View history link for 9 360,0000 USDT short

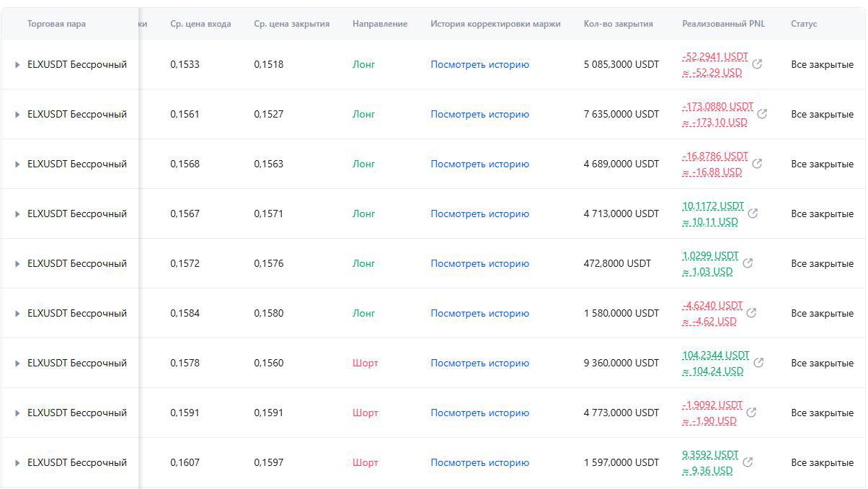point(479,363)
